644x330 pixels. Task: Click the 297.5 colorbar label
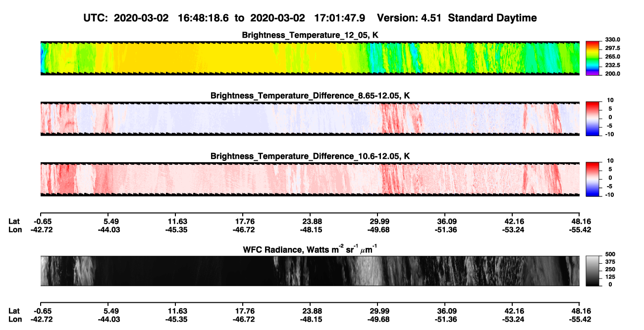pos(613,48)
